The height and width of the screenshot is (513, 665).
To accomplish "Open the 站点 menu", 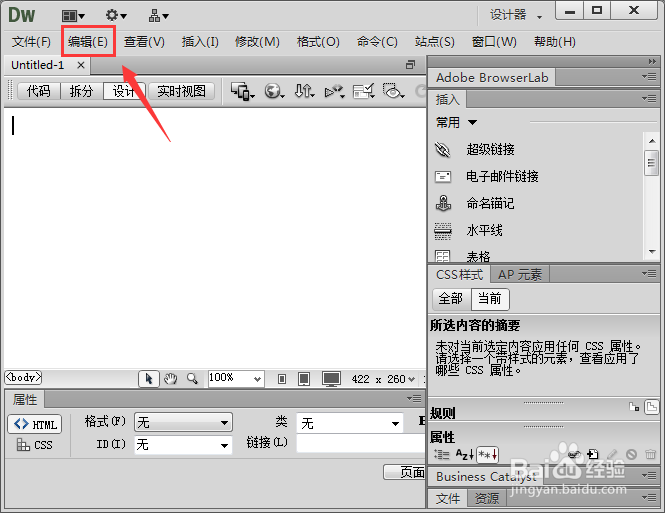I will click(435, 42).
